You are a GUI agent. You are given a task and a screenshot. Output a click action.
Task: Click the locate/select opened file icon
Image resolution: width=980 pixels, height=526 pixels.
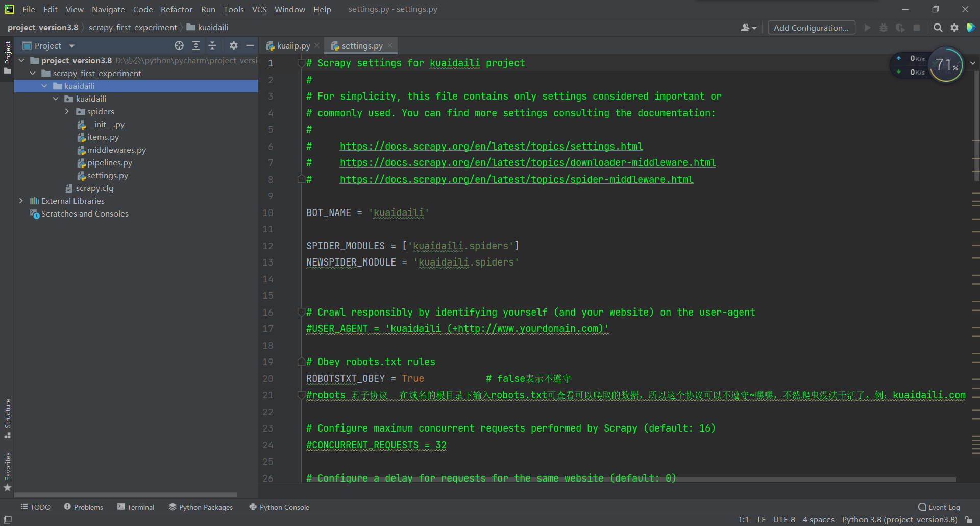[x=179, y=45]
